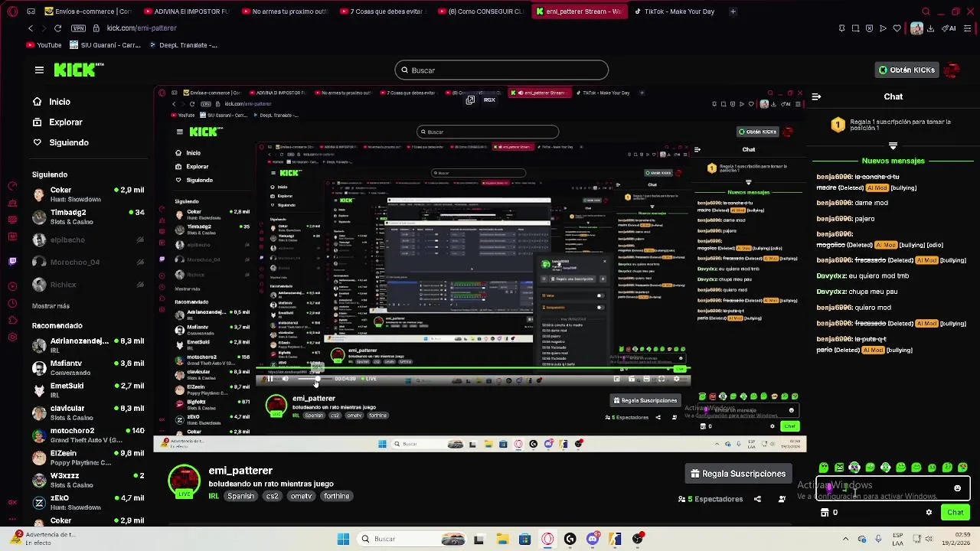Click the emi_patterer streamer avatar
The image size is (980, 551).
pos(185,481)
